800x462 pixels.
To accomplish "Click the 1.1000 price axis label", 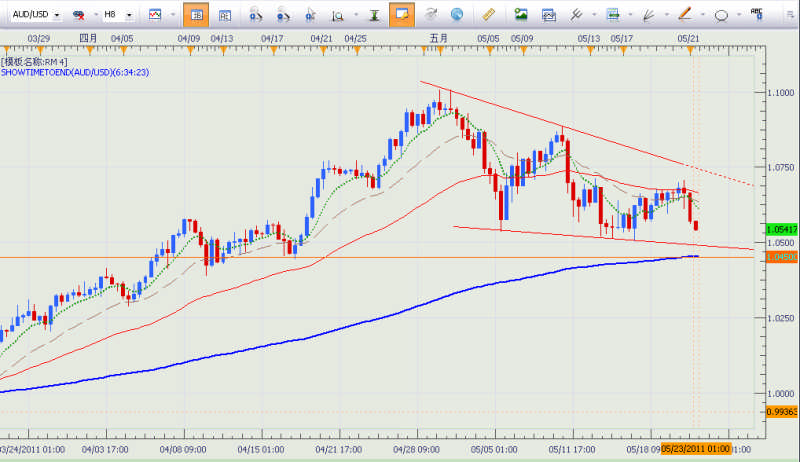I will tap(781, 93).
